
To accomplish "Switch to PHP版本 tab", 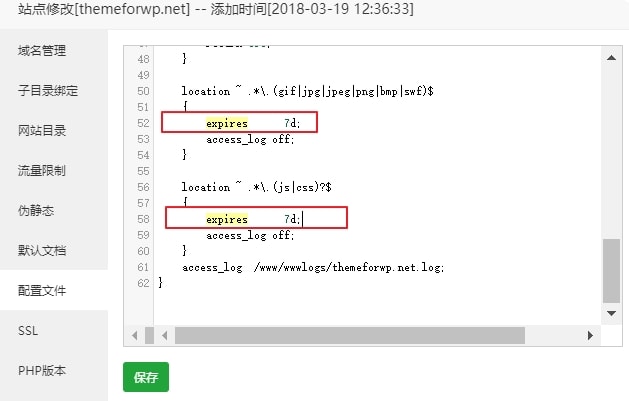I will point(42,370).
